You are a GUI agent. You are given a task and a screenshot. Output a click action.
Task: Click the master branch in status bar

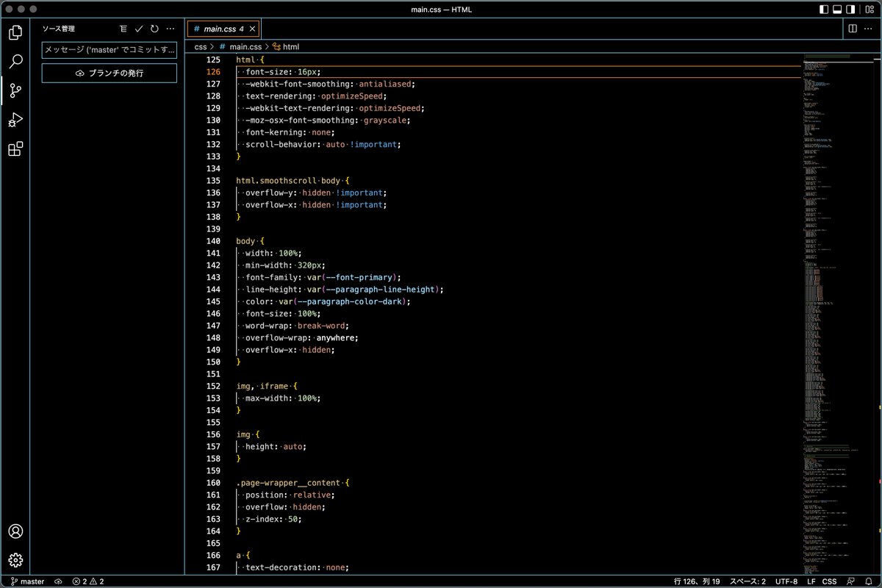[27, 581]
